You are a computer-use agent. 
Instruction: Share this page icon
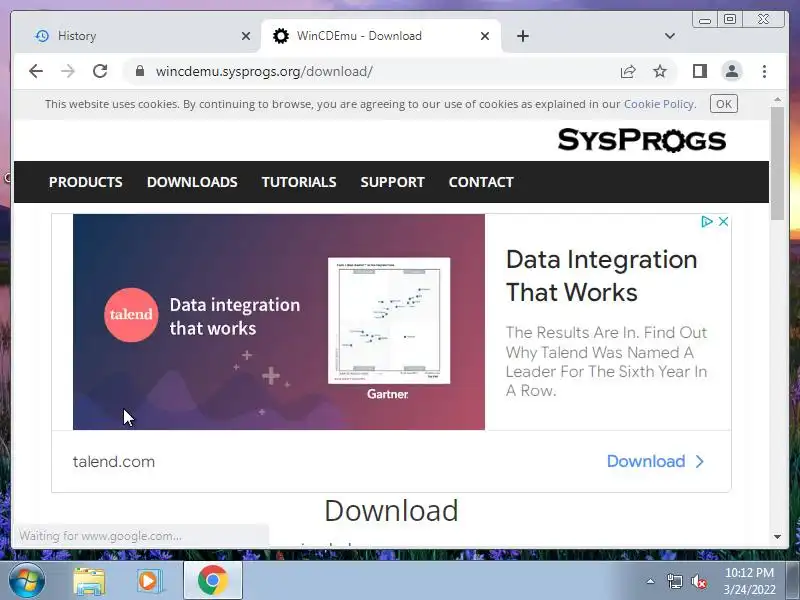pos(628,71)
